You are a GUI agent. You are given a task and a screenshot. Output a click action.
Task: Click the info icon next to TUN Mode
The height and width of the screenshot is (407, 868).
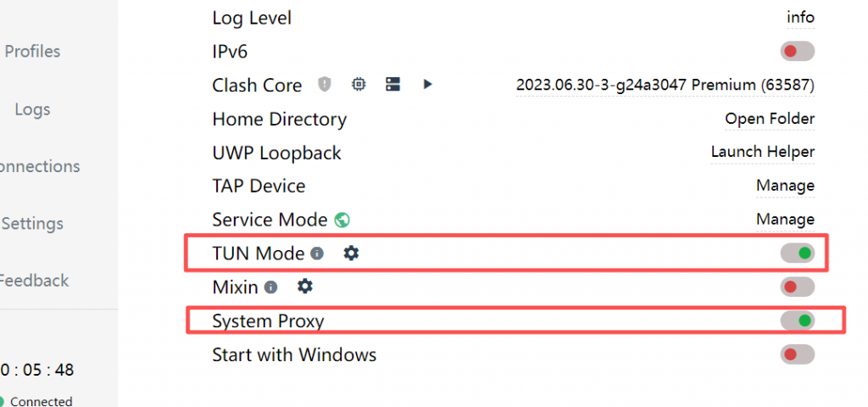(x=317, y=253)
